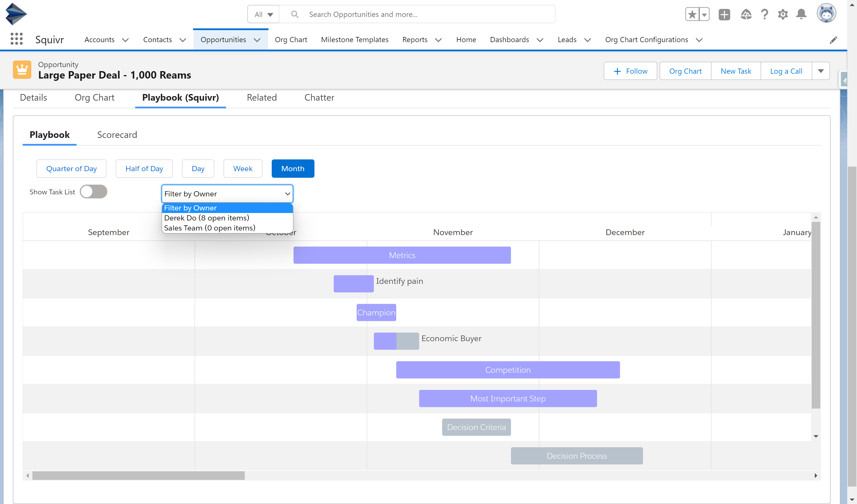Open the Notifications bell icon
Viewport: 857px width, 504px height.
[x=801, y=14]
